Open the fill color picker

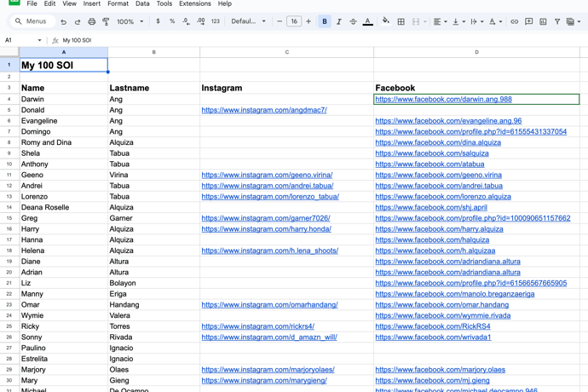click(x=385, y=21)
